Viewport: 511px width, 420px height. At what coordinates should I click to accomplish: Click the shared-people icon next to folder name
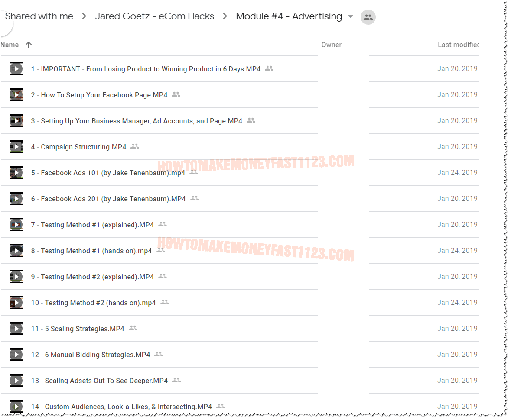point(368,17)
